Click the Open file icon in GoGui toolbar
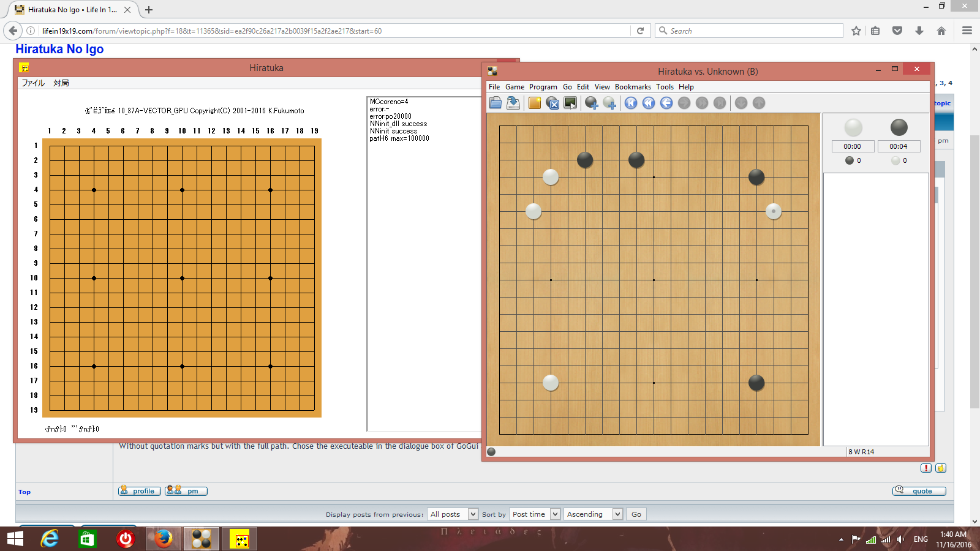The height and width of the screenshot is (551, 980). [x=496, y=103]
